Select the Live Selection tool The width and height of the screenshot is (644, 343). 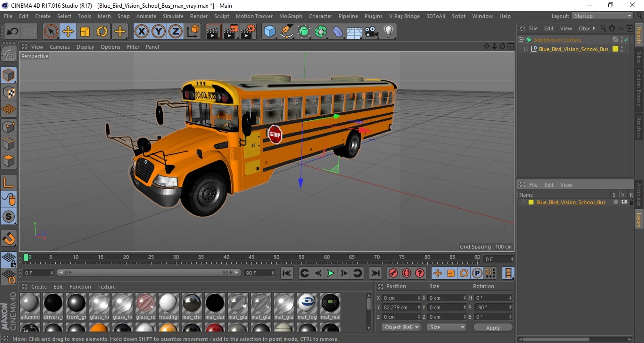point(51,32)
